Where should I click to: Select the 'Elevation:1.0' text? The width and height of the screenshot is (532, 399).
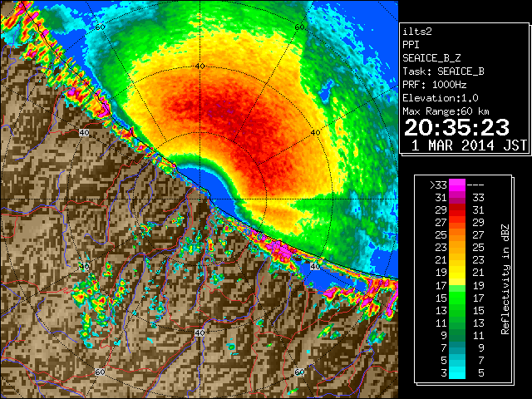click(x=441, y=98)
